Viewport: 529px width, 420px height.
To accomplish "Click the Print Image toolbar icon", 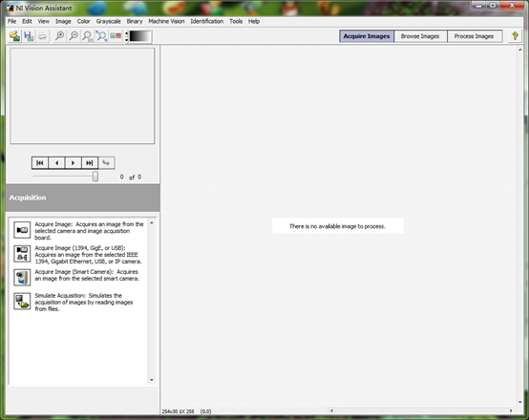I will point(42,36).
